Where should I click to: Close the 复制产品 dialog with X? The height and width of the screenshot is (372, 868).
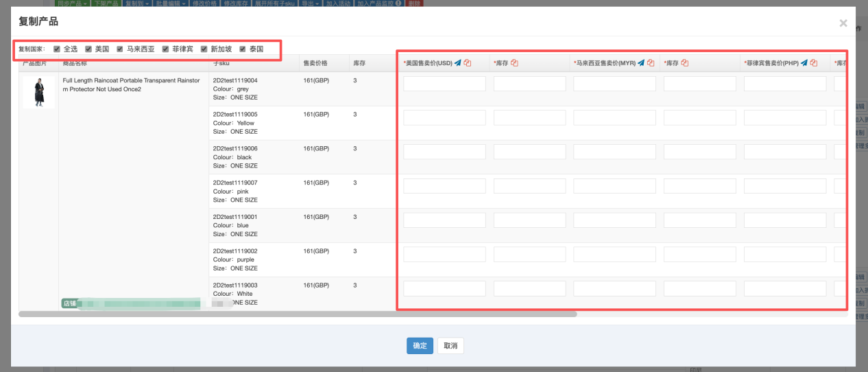[x=843, y=23]
